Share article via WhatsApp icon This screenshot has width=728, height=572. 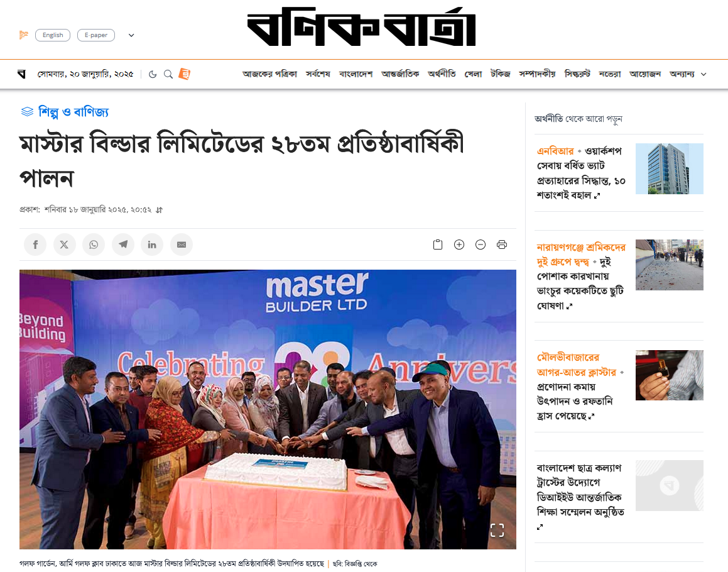click(x=94, y=245)
